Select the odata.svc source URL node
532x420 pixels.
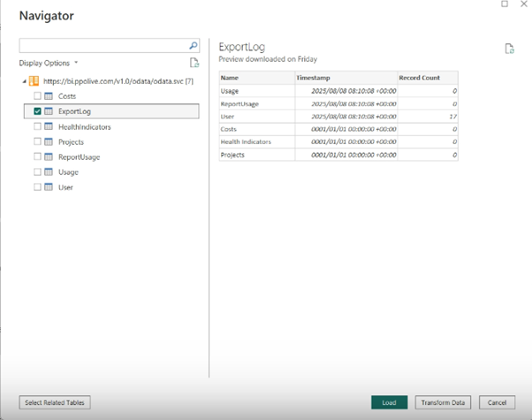point(118,81)
